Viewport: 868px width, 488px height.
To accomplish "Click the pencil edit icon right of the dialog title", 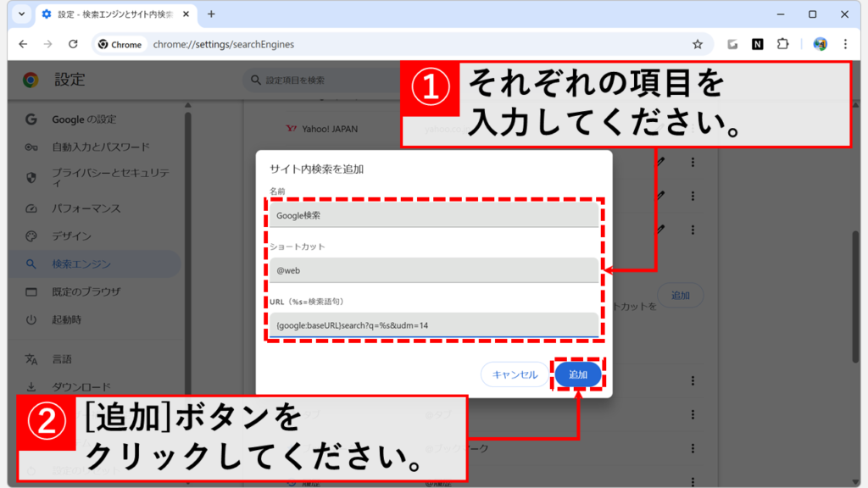I will (660, 162).
